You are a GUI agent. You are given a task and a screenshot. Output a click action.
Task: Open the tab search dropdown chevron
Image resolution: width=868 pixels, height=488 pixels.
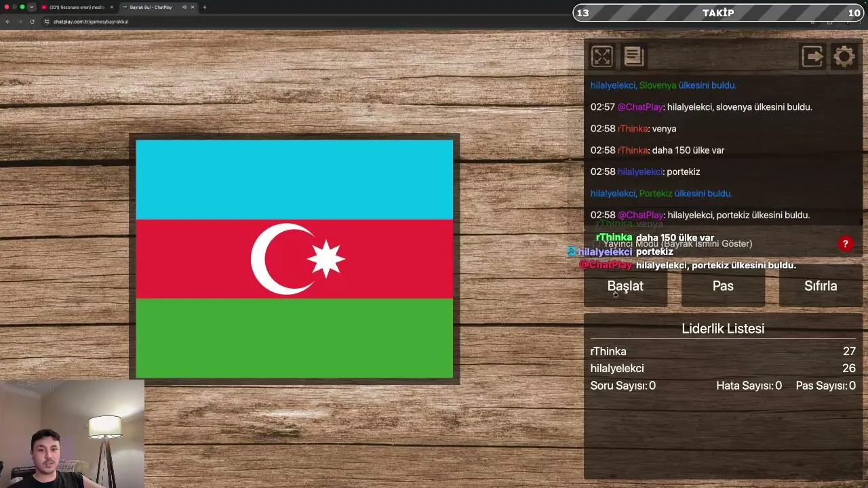(x=31, y=7)
